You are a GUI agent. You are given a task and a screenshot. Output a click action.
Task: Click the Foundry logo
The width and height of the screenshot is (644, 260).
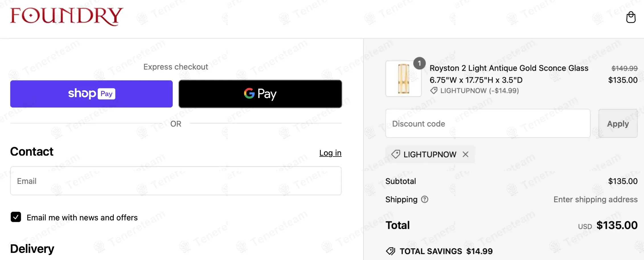67,16
